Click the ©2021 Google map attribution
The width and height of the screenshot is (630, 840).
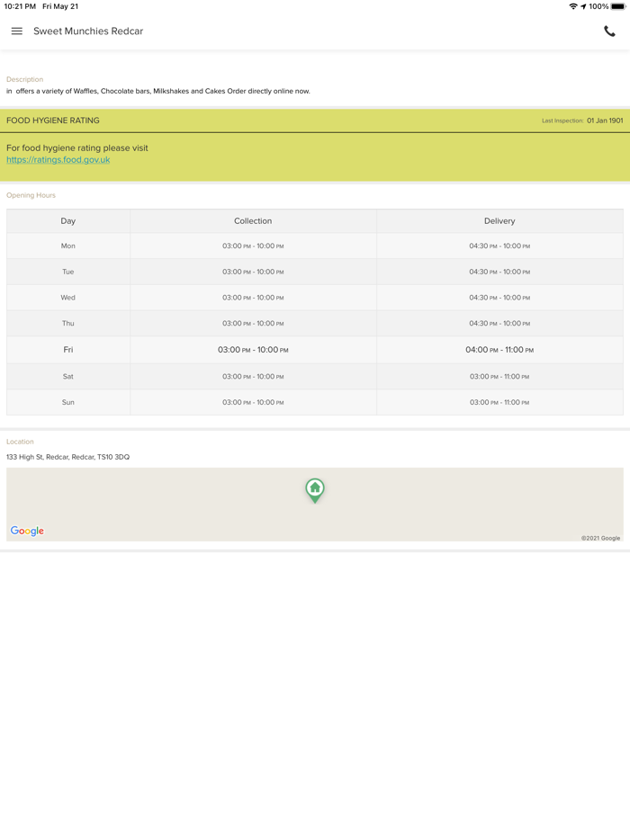point(600,538)
